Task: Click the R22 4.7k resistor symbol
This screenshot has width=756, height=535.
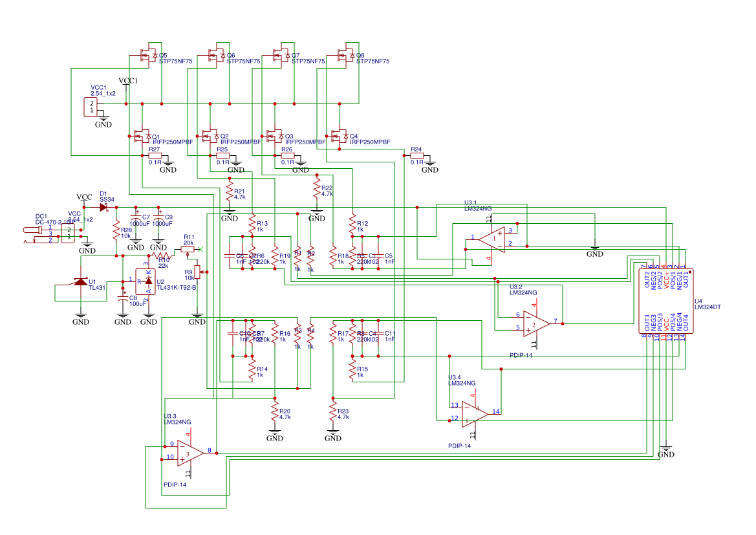Action: [317, 189]
